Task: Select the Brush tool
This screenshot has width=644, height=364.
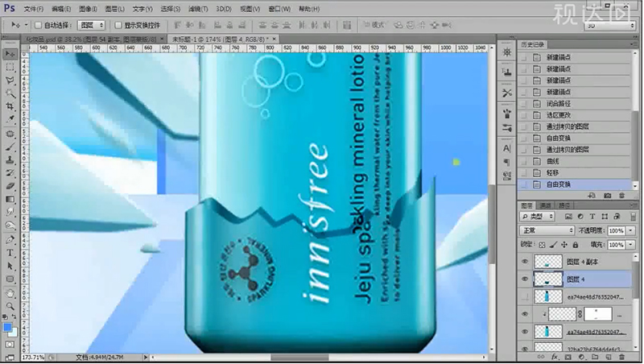Action: 10,147
